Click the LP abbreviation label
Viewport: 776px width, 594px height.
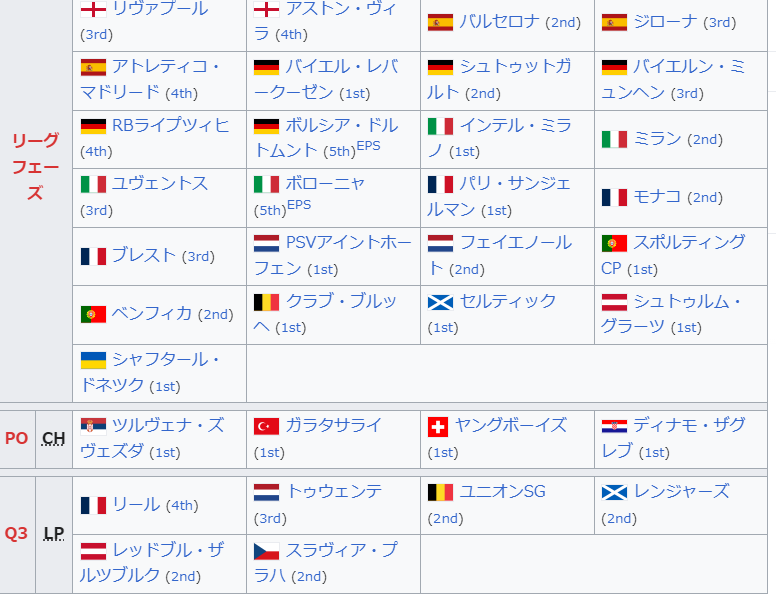[54, 533]
